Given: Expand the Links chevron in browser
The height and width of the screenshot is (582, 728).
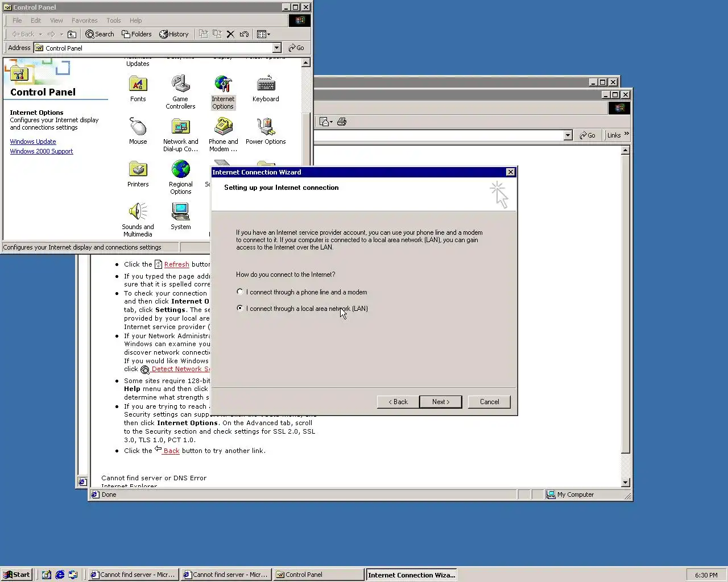Looking at the screenshot, I should click(x=626, y=134).
